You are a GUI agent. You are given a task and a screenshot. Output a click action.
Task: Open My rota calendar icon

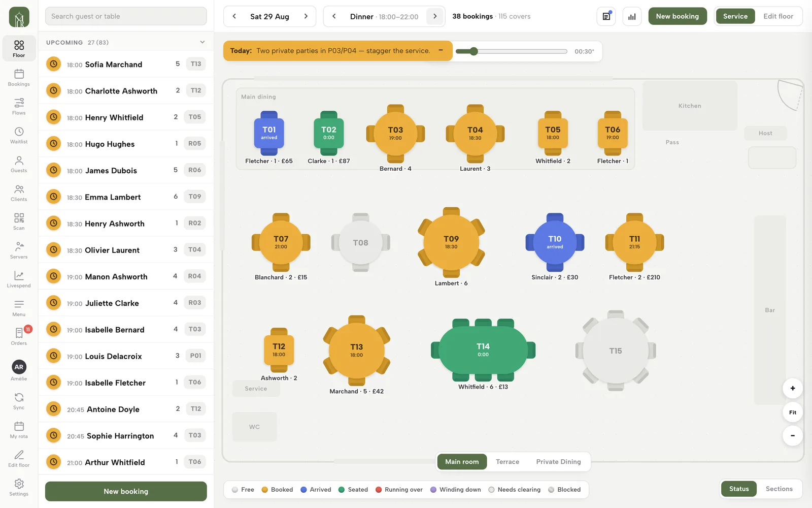[x=19, y=430]
